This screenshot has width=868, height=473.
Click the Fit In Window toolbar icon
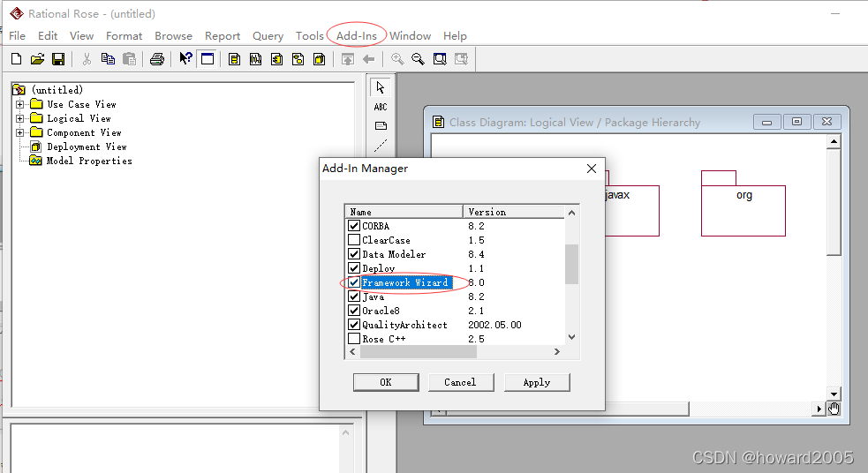pos(440,58)
